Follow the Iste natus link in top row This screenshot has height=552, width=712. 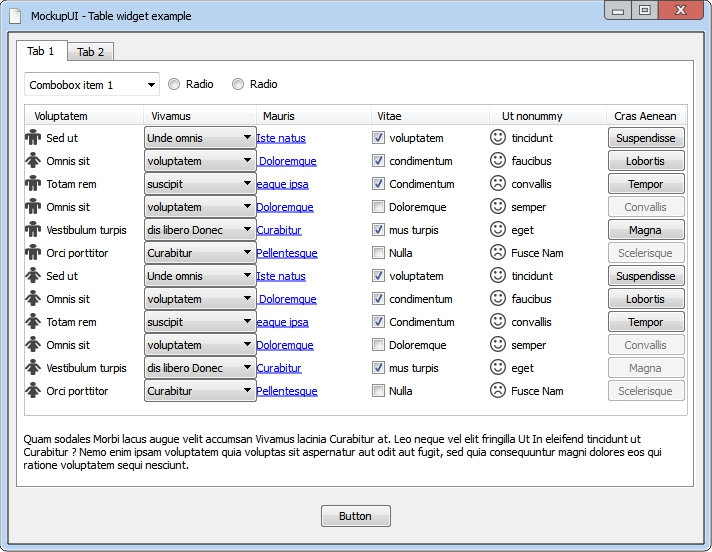click(x=281, y=138)
